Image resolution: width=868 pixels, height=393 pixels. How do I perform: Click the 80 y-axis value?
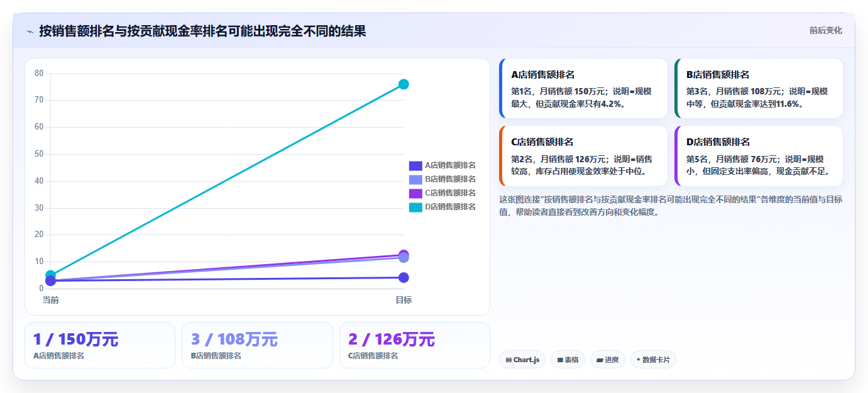(39, 73)
